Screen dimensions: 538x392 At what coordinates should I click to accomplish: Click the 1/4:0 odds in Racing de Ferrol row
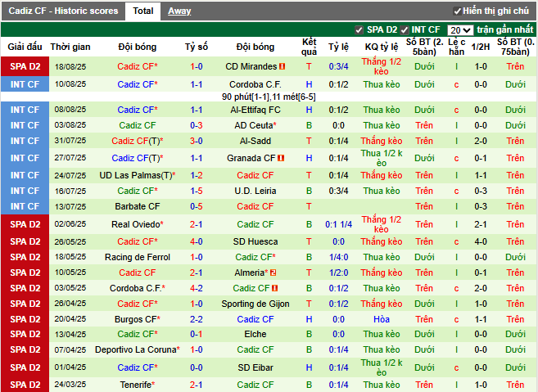(x=338, y=257)
